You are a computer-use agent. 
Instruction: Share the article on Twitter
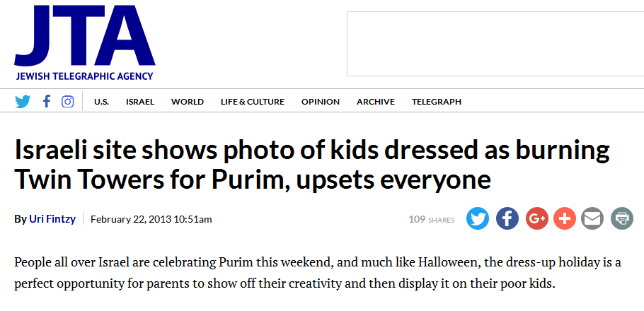pos(478,218)
